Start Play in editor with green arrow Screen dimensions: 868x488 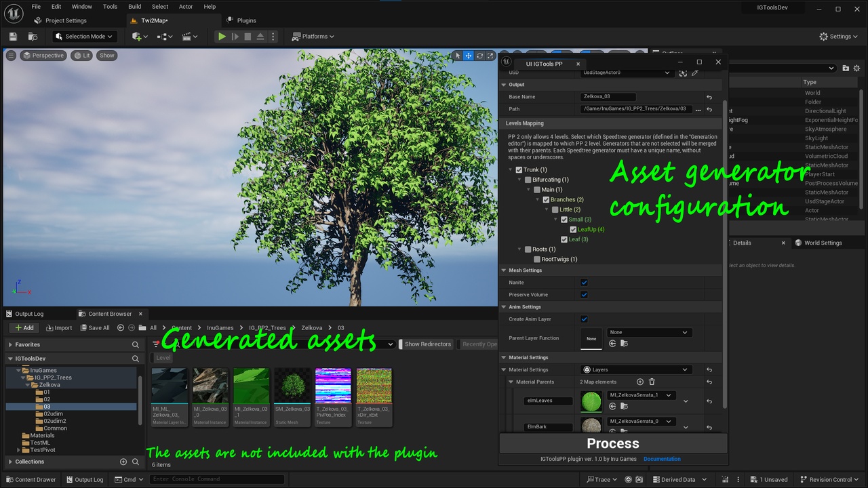[x=222, y=37]
